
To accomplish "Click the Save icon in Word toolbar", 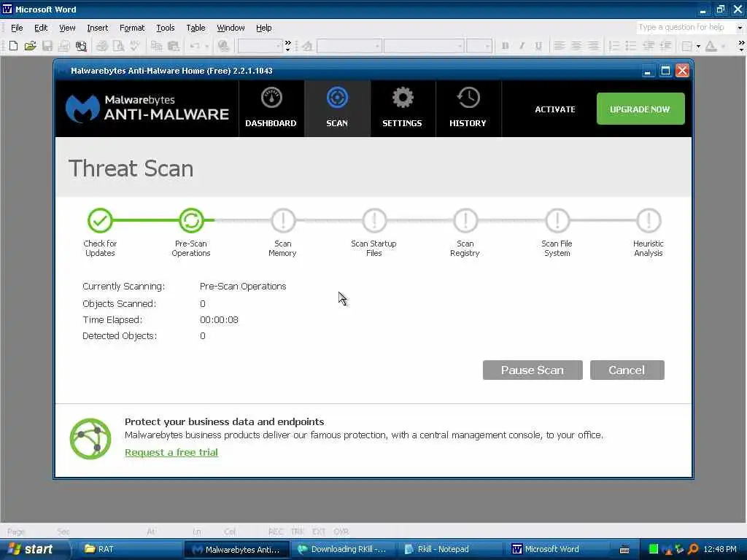I will click(47, 46).
